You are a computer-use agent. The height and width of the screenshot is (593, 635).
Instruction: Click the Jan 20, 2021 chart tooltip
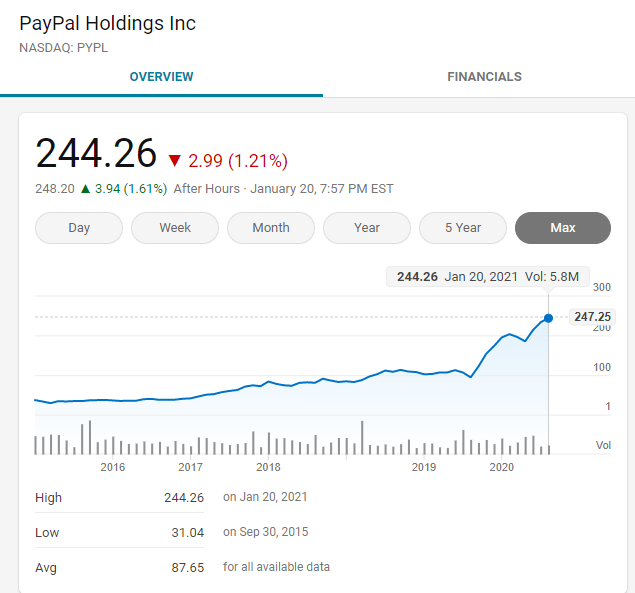(487, 277)
